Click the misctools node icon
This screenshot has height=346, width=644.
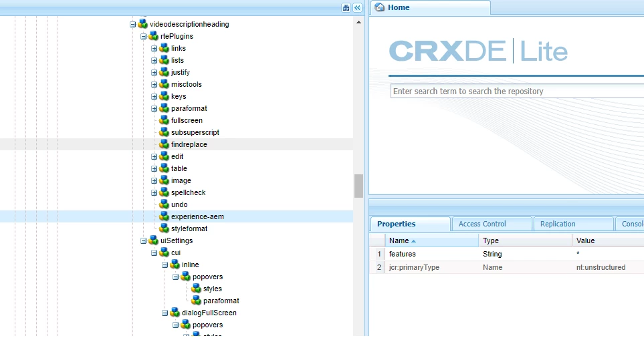tap(165, 84)
